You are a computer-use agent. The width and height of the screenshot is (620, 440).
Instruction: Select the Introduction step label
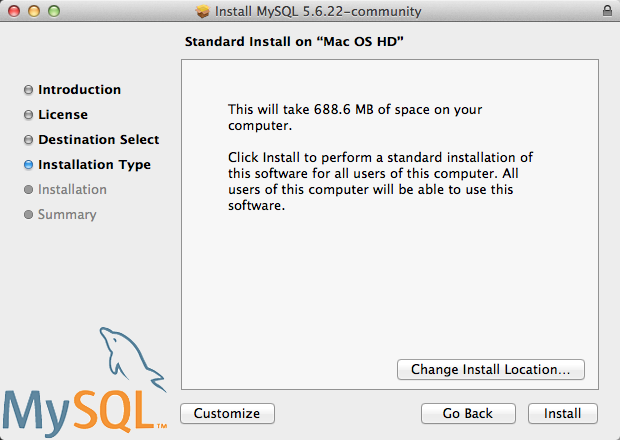(79, 90)
